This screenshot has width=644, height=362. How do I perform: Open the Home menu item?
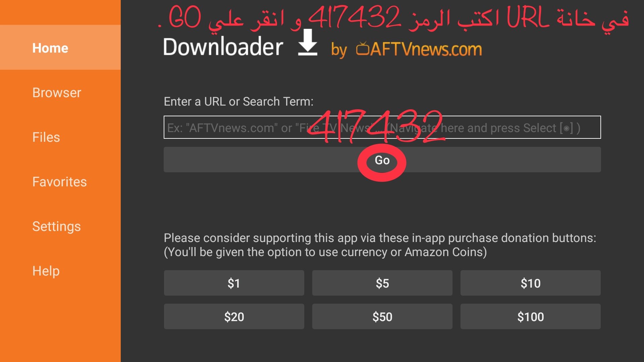point(60,48)
